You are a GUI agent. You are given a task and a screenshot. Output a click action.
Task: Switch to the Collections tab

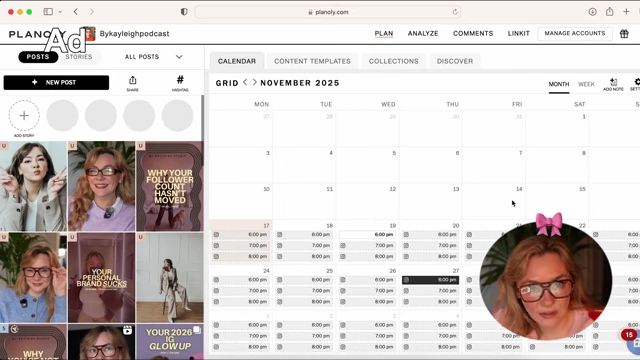click(393, 61)
